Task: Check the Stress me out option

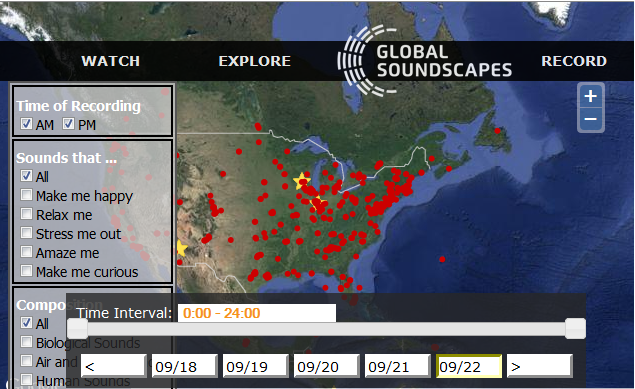Action: coord(27,233)
